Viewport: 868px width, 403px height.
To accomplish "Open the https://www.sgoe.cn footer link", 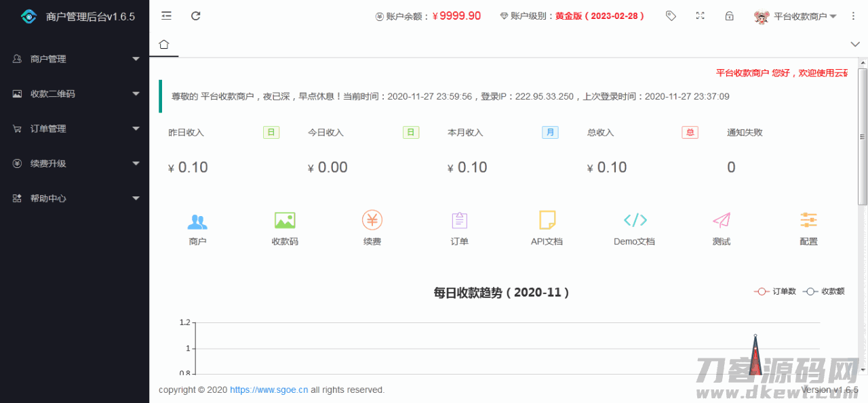I will point(269,390).
